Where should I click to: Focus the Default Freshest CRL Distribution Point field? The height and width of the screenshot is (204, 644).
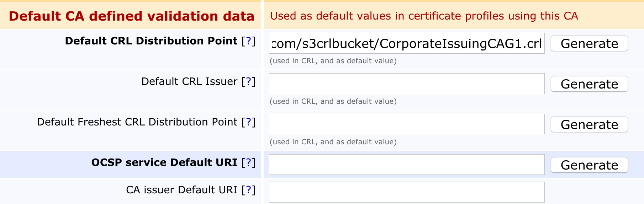click(x=406, y=124)
